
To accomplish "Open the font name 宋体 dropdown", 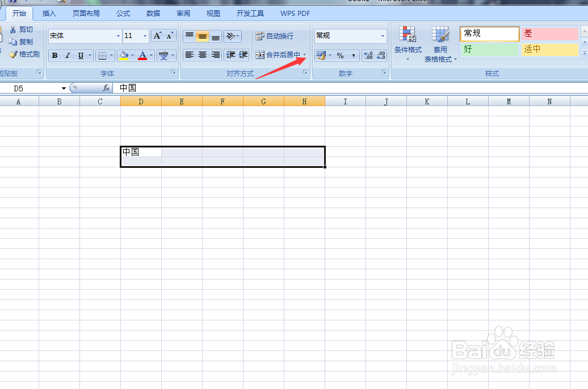I will pos(118,36).
